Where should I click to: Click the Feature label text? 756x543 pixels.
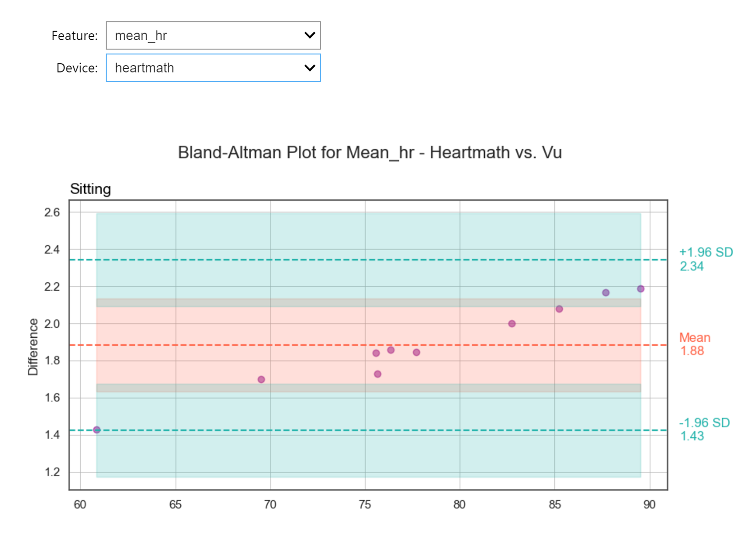point(75,36)
